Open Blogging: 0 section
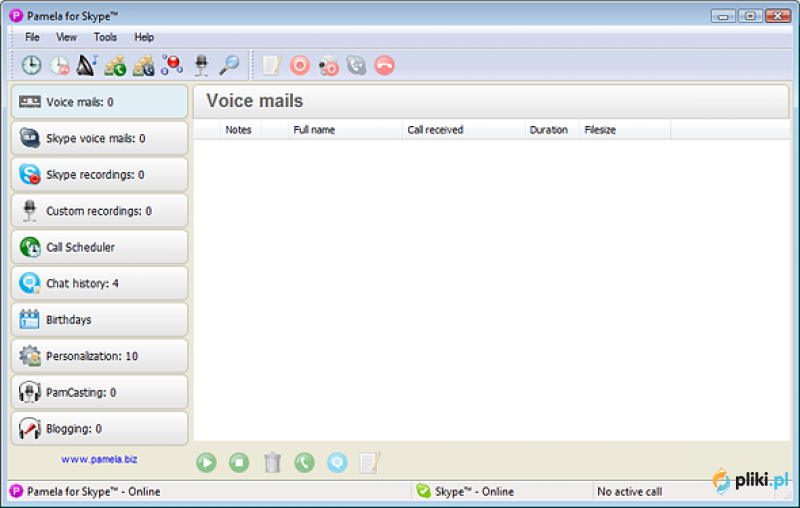Viewport: 800px width, 508px height. (x=99, y=428)
